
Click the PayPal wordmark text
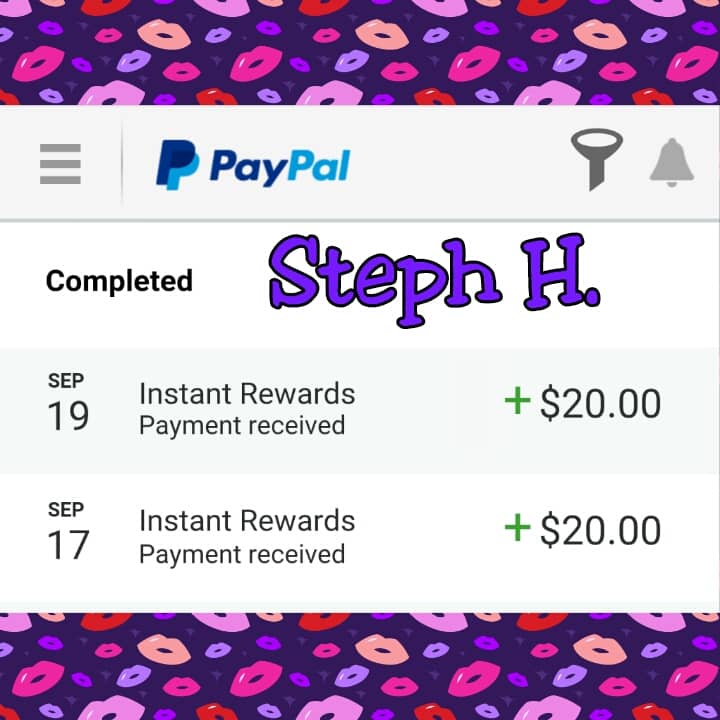[280, 168]
